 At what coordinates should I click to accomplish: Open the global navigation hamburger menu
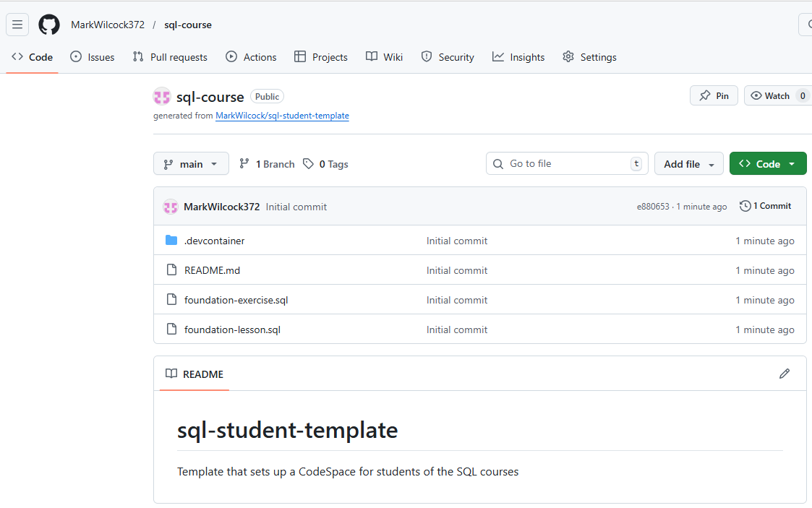click(17, 24)
